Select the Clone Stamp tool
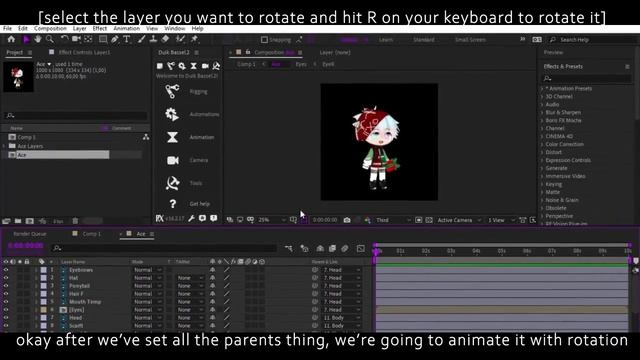This screenshot has width=640, height=360. (153, 39)
